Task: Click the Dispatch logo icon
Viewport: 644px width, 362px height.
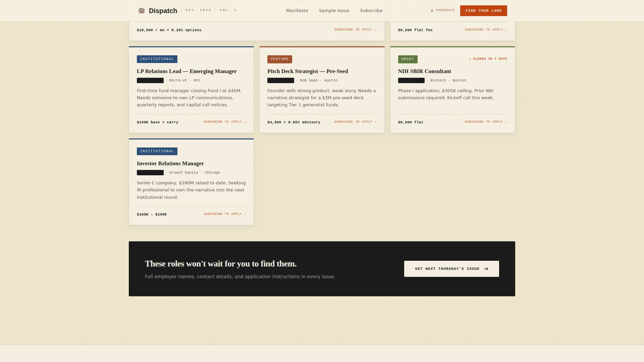Action: pos(142,11)
